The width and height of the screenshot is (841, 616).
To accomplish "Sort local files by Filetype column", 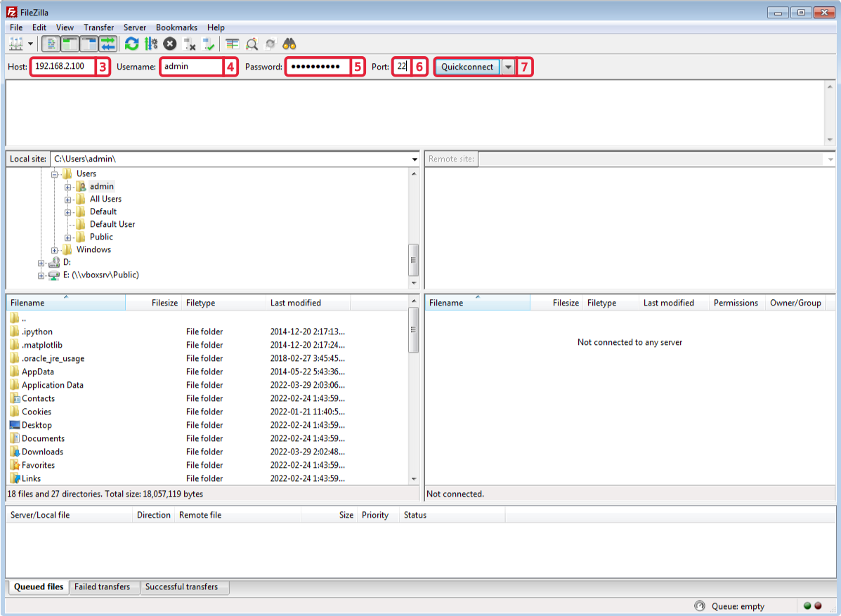I will point(223,303).
